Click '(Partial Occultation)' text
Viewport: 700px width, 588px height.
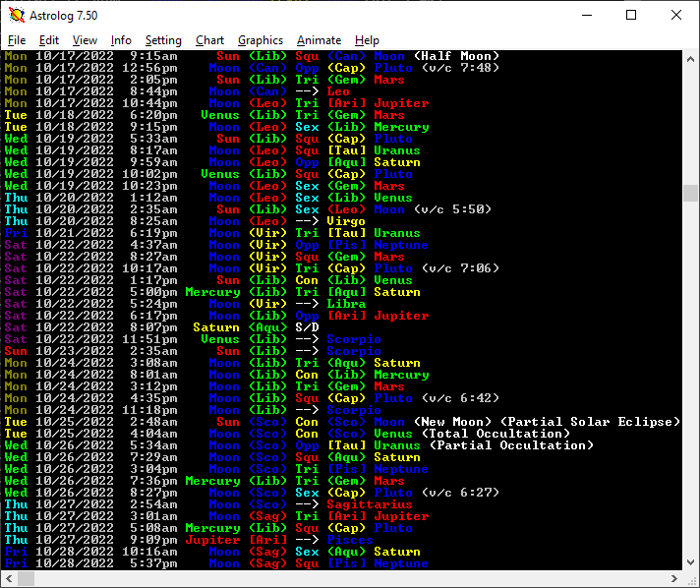click(511, 445)
